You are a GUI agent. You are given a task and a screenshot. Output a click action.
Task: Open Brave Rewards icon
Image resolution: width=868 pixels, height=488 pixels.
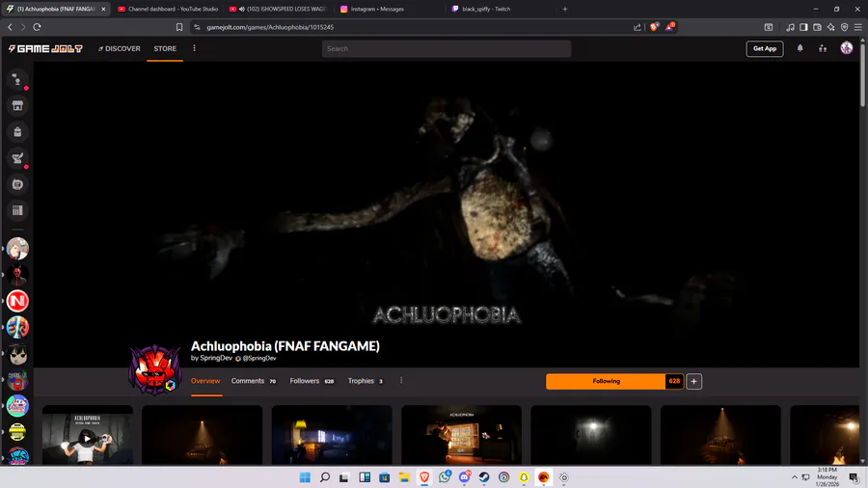point(669,27)
